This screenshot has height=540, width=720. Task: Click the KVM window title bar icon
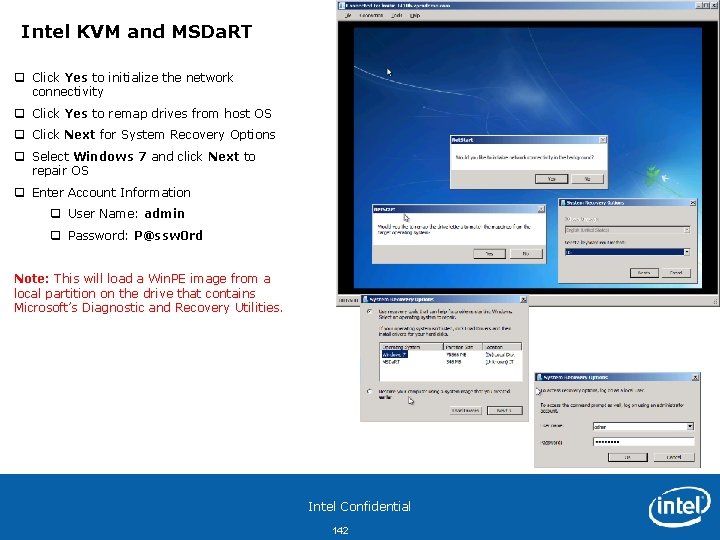(x=341, y=6)
